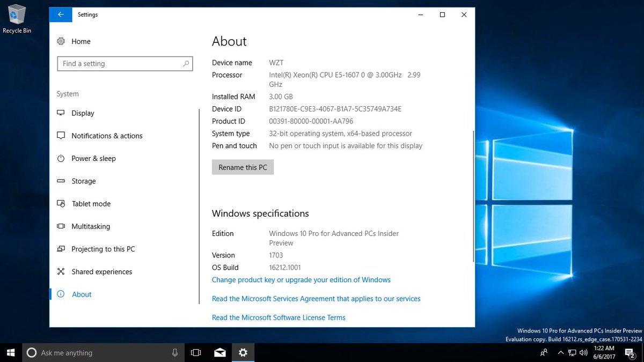Click device name value WZT
The image size is (644, 362).
click(276, 63)
